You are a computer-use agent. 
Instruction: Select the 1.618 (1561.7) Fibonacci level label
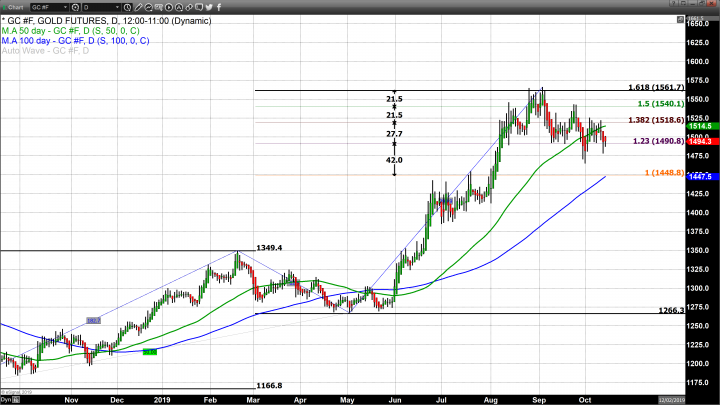click(x=655, y=87)
